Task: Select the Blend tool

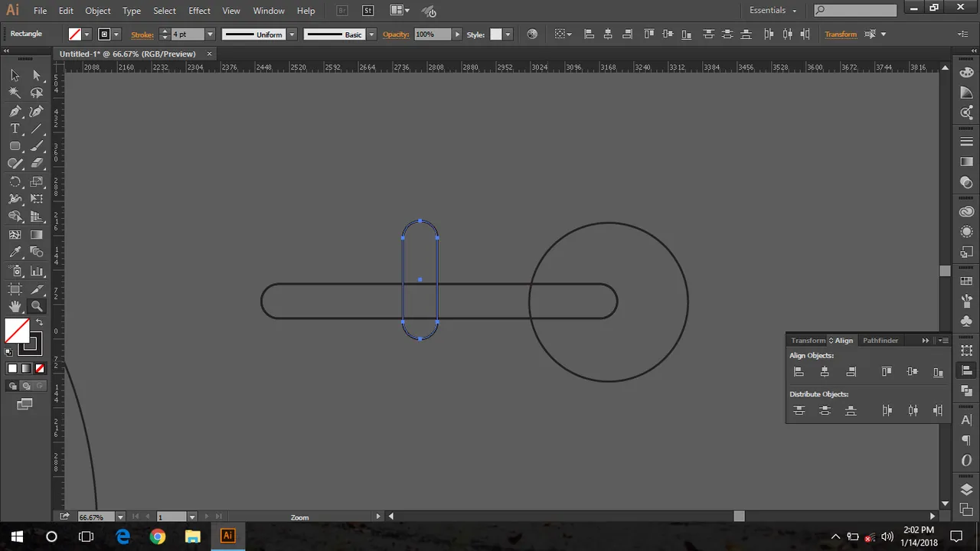Action: [x=37, y=253]
